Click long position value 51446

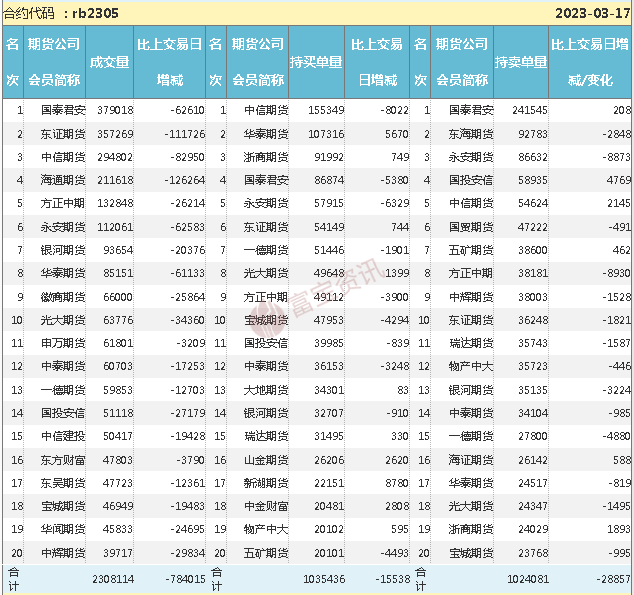coord(329,250)
